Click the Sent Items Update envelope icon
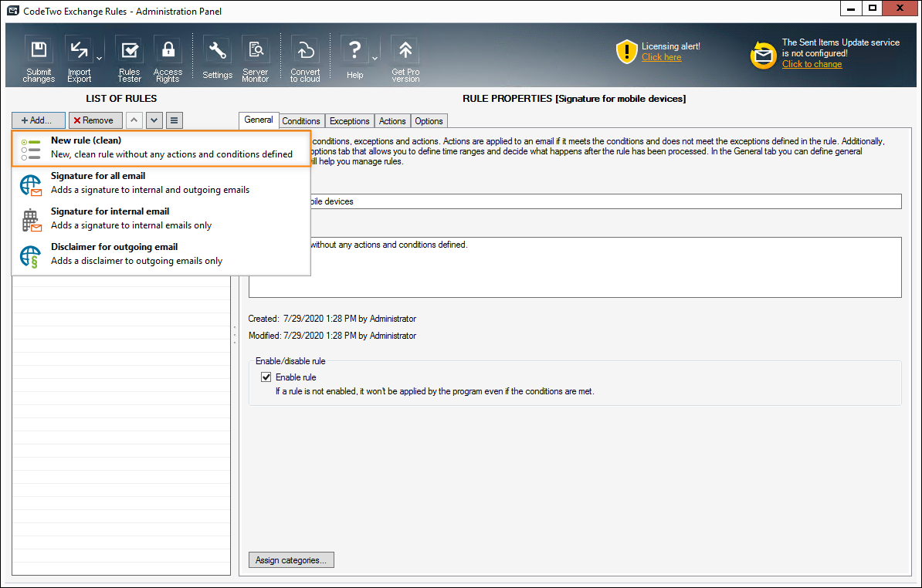The height and width of the screenshot is (588, 922). [763, 56]
